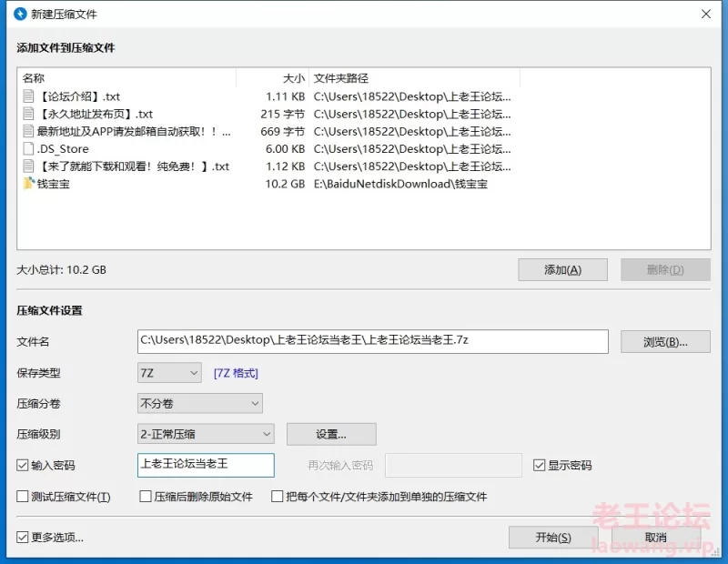This screenshot has height=564, width=728.
Task: Click file icon of 最新地址及APP请发邮箱自动获取 row
Action: click(28, 131)
